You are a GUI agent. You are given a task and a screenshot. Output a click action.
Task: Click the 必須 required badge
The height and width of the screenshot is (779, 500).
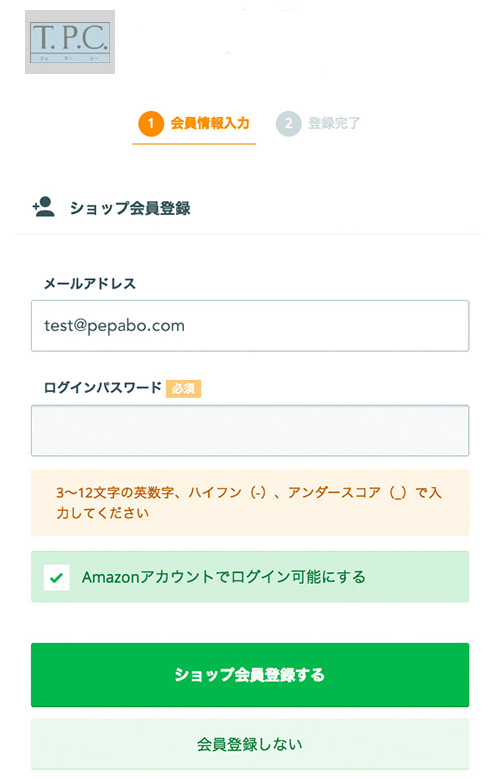coord(183,389)
